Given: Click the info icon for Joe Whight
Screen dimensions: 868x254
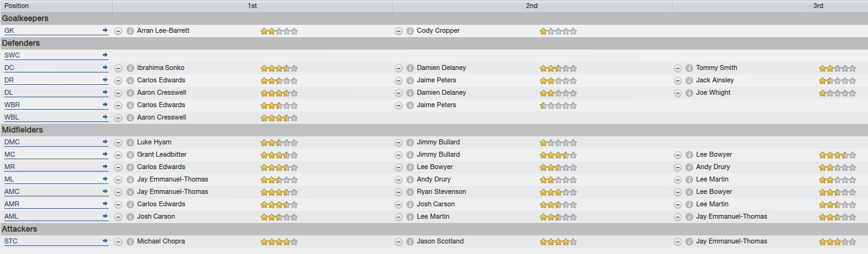Looking at the screenshot, I should coord(689,93).
